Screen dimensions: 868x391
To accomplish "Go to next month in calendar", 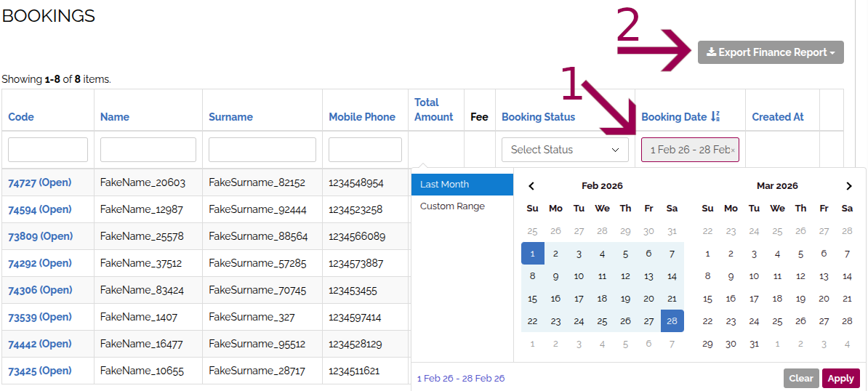I will [x=848, y=186].
